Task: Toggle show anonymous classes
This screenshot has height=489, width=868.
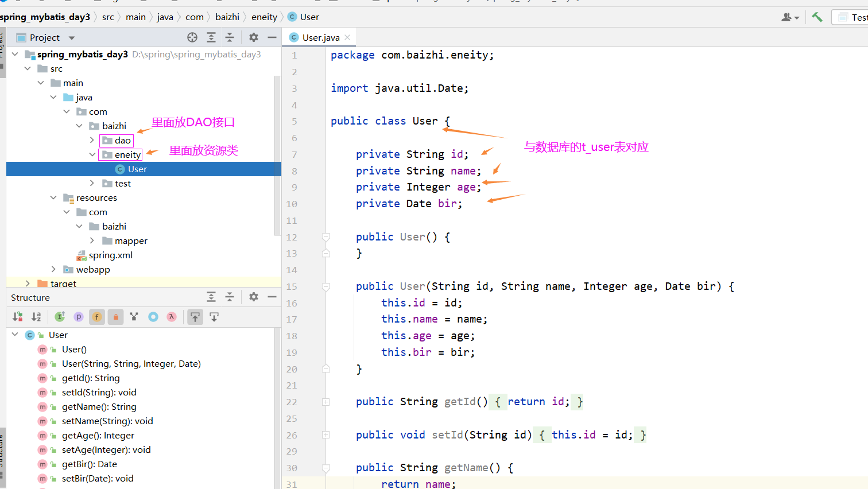Action: coord(153,317)
